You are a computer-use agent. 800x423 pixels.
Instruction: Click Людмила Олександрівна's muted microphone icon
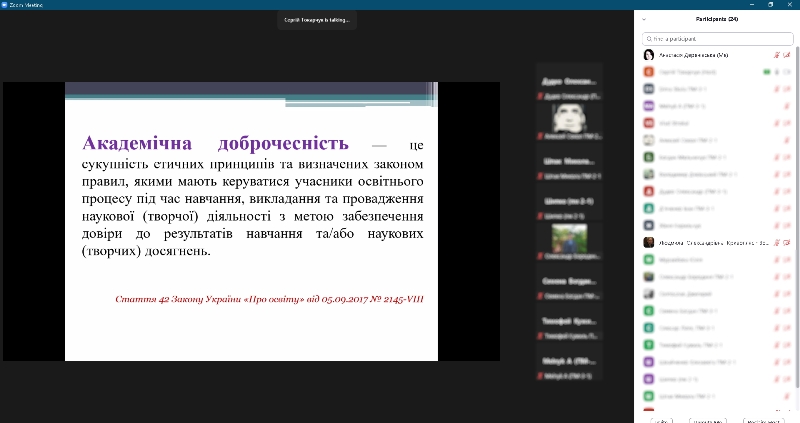click(777, 243)
